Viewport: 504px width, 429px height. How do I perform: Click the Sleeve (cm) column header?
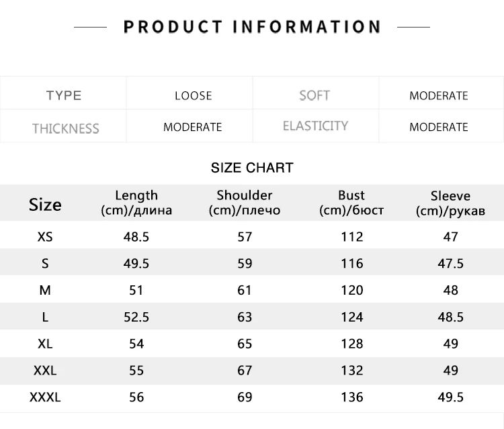pos(451,203)
